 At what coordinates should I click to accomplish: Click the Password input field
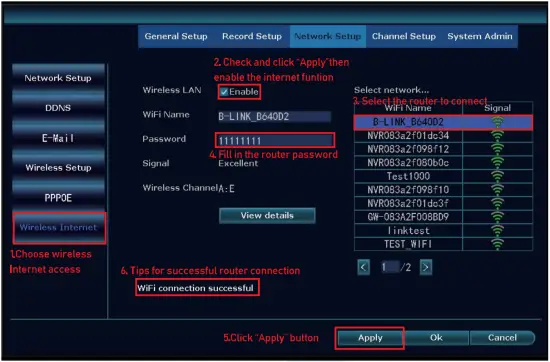[274, 141]
